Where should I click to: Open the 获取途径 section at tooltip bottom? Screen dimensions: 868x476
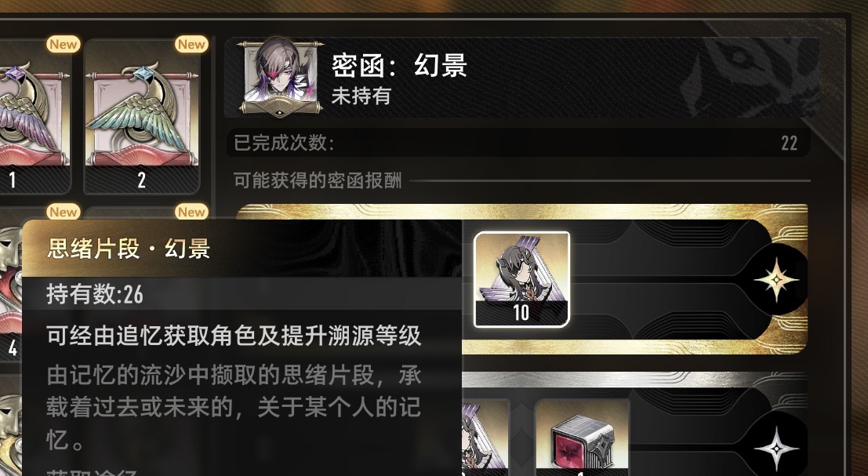tap(91, 472)
